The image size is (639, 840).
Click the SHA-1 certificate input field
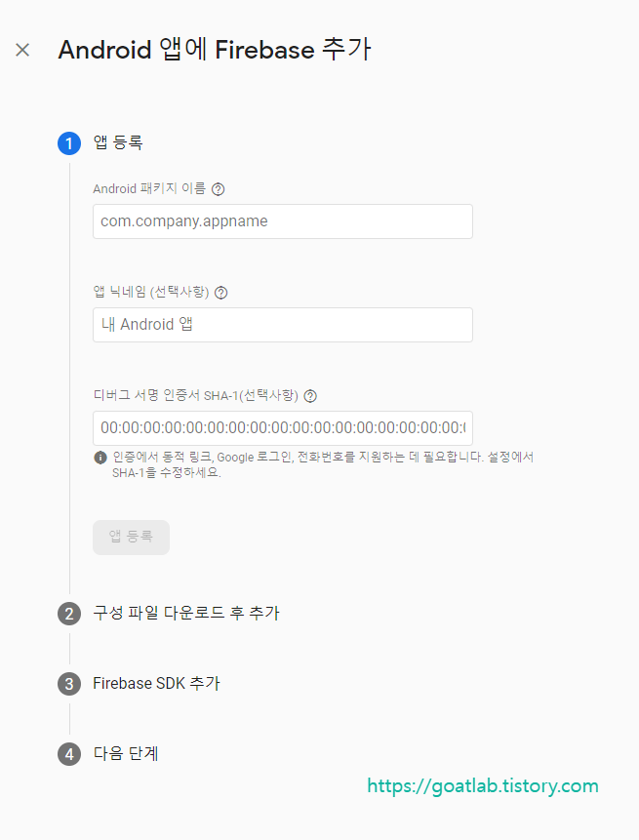pyautogui.click(x=282, y=427)
